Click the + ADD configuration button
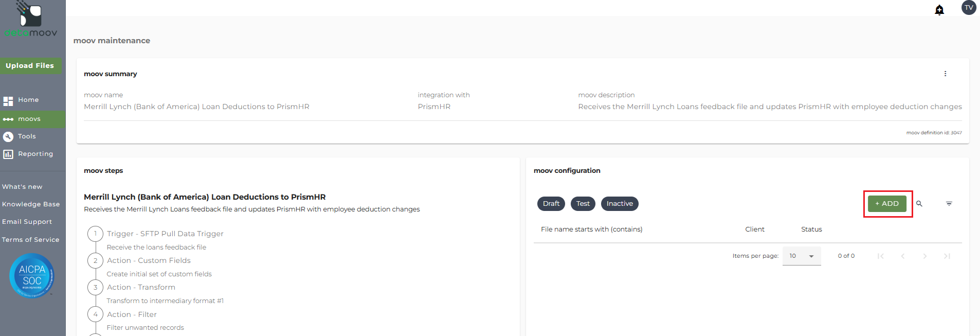Screen dimensions: 980x336 pos(887,204)
